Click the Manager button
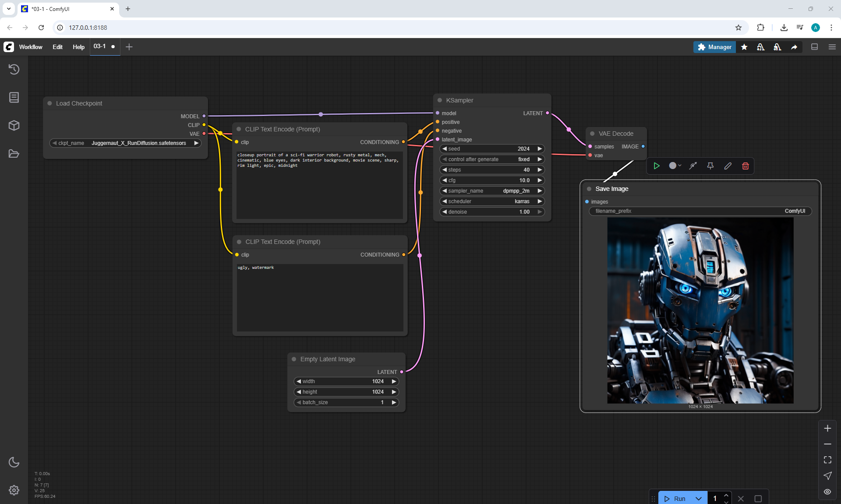Viewport: 841px width, 504px height. pos(714,47)
